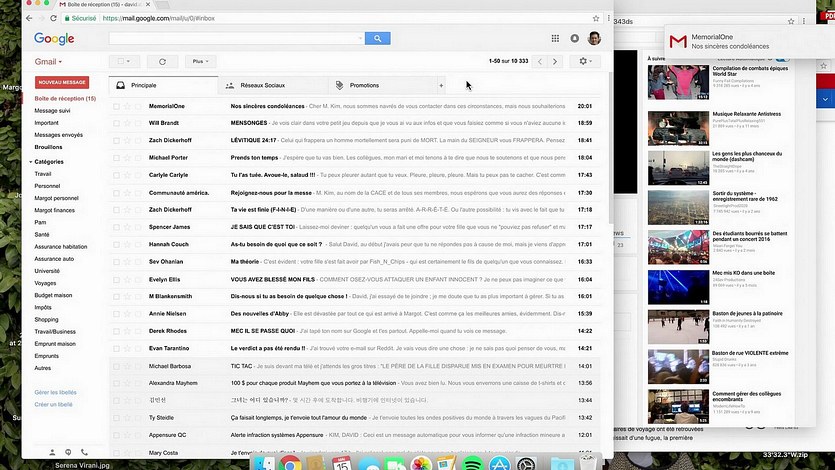Screen dimensions: 835x470
Task: Click the NOUVEAU MESSAGE compose button
Action: 61,82
